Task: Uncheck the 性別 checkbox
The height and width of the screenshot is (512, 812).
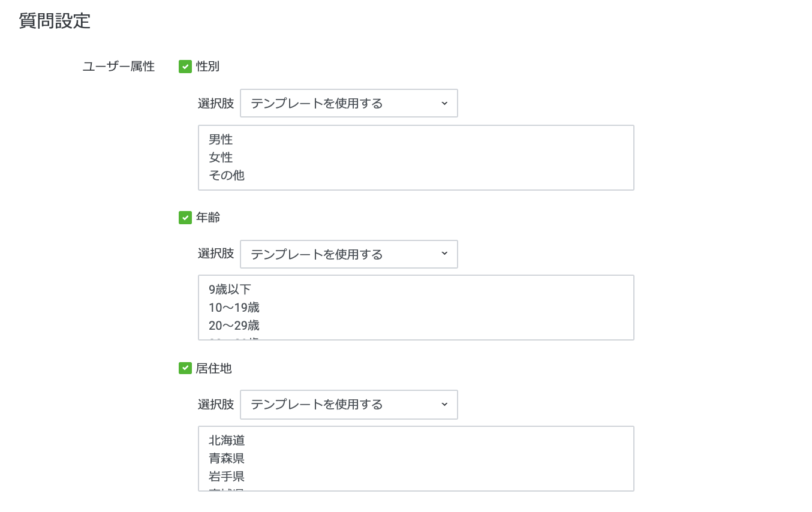Action: pos(185,67)
